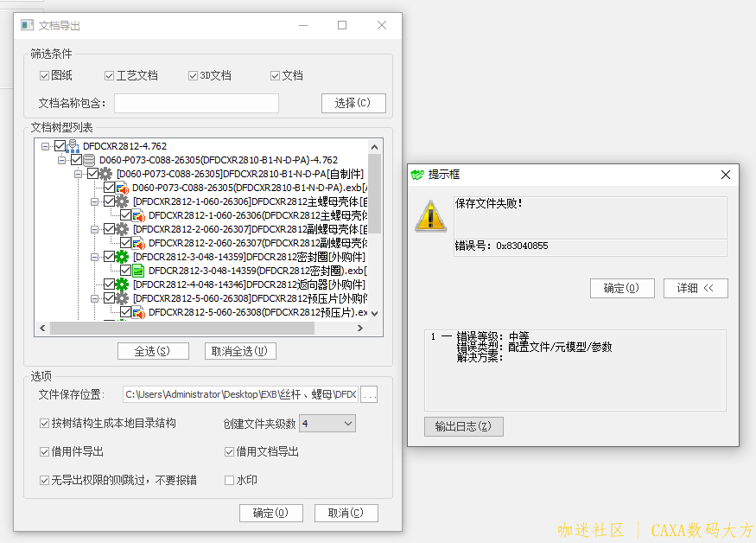This screenshot has height=543, width=756.
Task: Click the 取消全选(U) button
Action: point(240,351)
